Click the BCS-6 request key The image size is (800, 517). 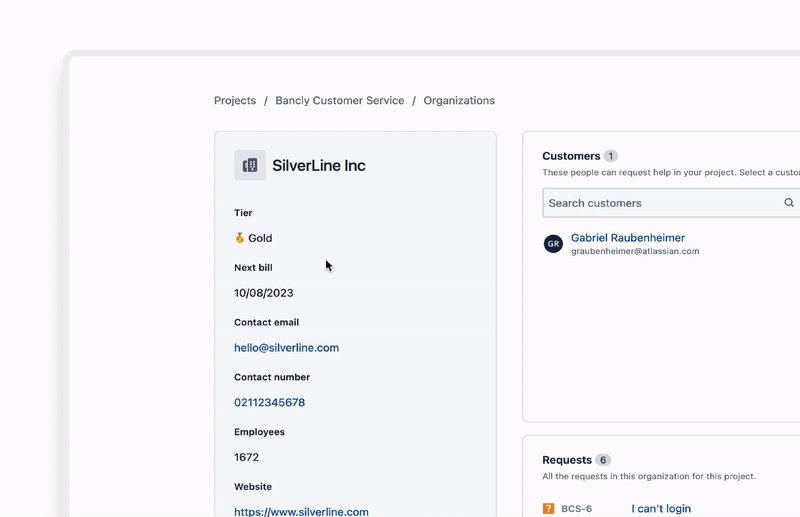577,509
